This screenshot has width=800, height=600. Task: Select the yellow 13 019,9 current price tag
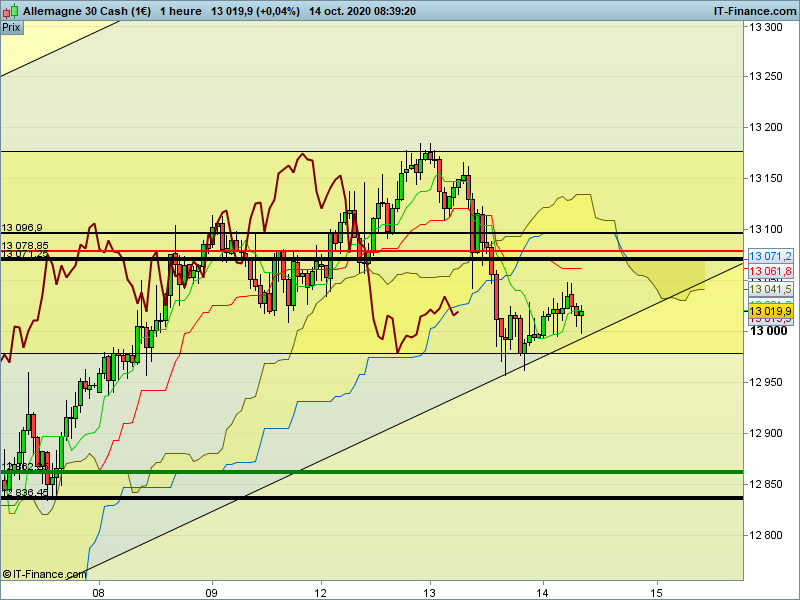(x=770, y=311)
